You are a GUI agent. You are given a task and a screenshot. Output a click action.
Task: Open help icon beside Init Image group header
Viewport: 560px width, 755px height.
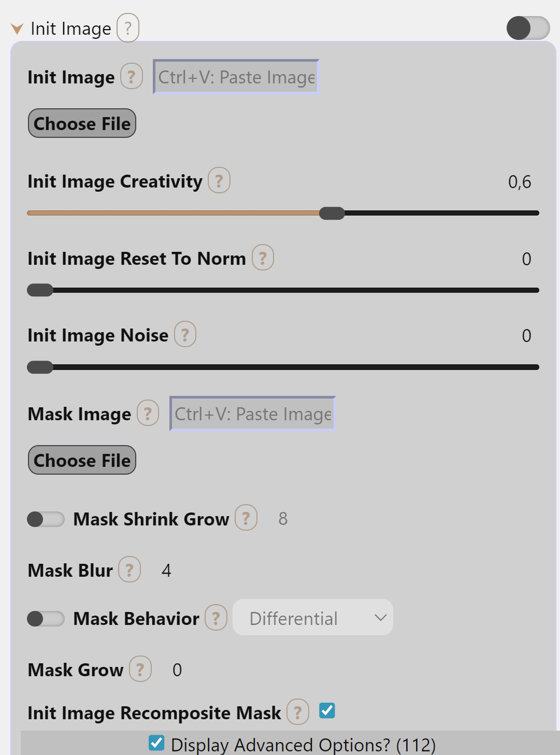pos(128,28)
